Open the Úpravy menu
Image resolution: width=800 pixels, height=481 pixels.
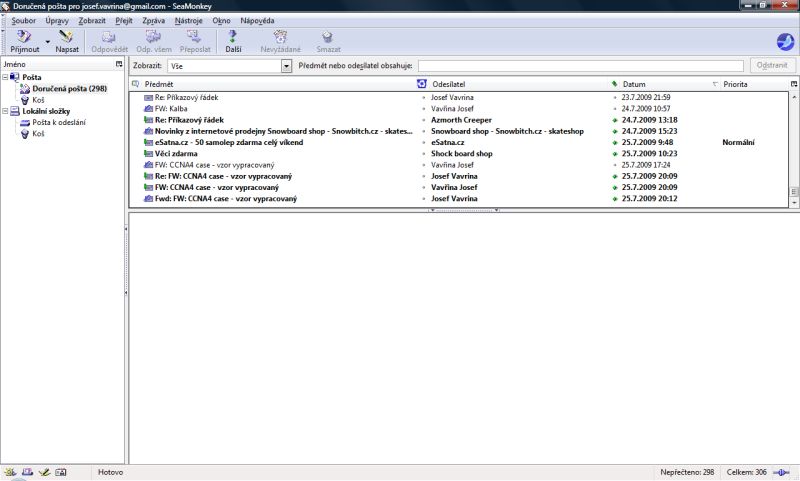tap(57, 21)
